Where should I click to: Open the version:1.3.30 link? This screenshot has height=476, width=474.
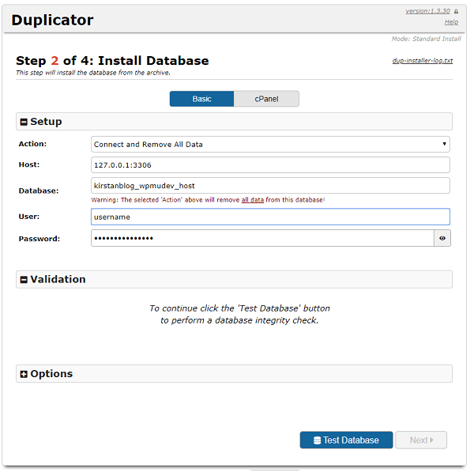coord(427,11)
